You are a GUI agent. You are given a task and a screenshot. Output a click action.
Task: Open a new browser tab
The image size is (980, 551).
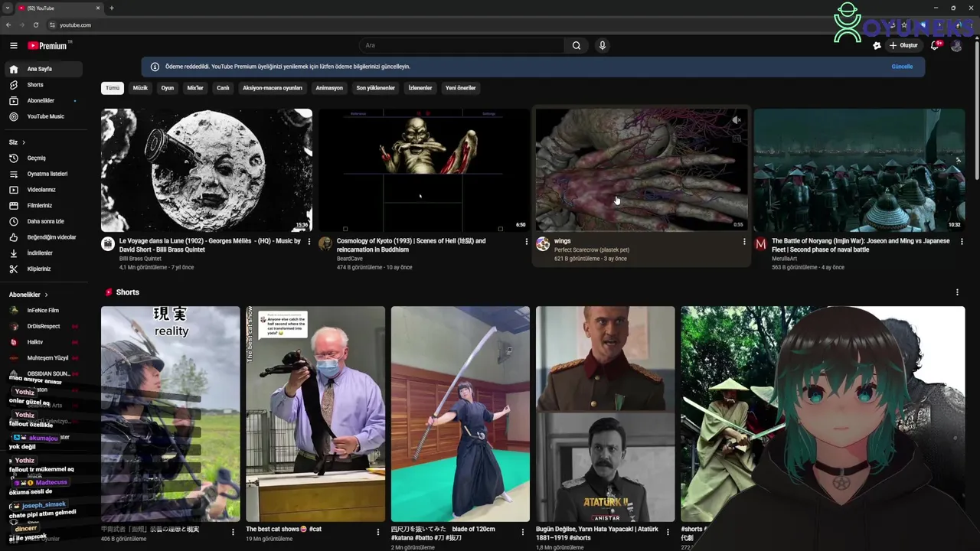pos(112,8)
